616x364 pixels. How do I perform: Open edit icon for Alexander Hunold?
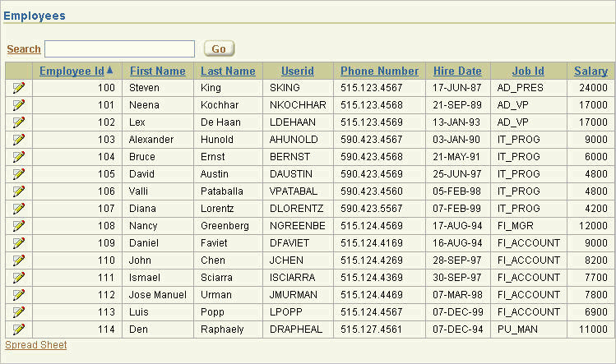[18, 140]
